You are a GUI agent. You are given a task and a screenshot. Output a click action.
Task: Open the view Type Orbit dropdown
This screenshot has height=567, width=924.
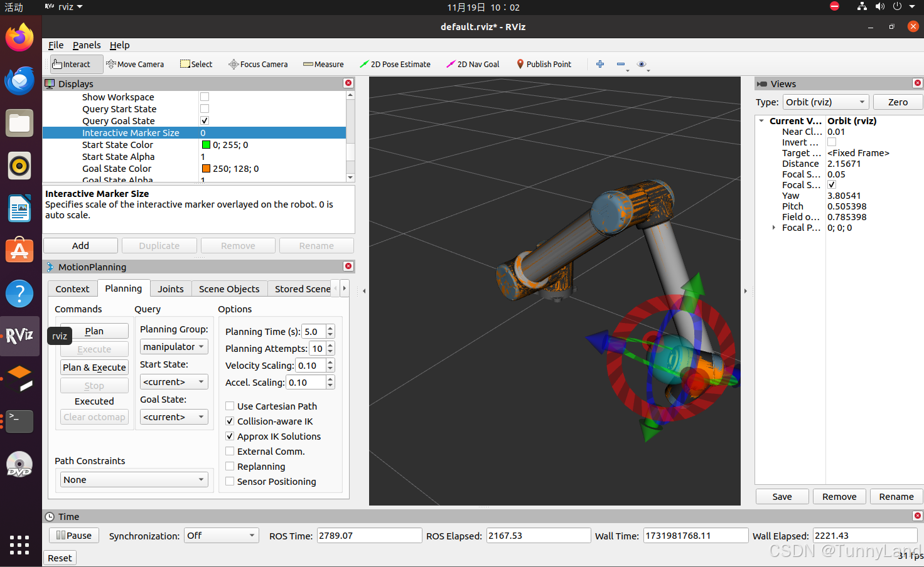coord(826,102)
